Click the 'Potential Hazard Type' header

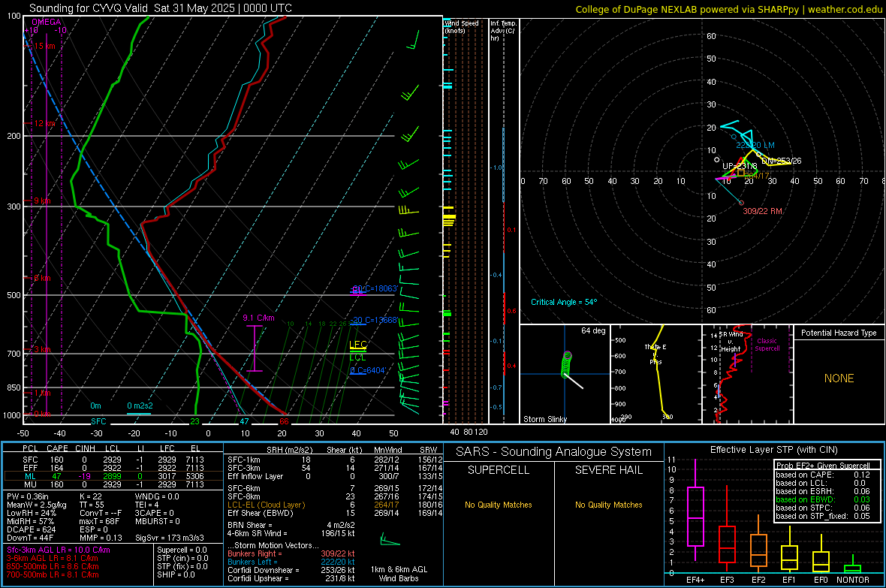click(x=839, y=333)
